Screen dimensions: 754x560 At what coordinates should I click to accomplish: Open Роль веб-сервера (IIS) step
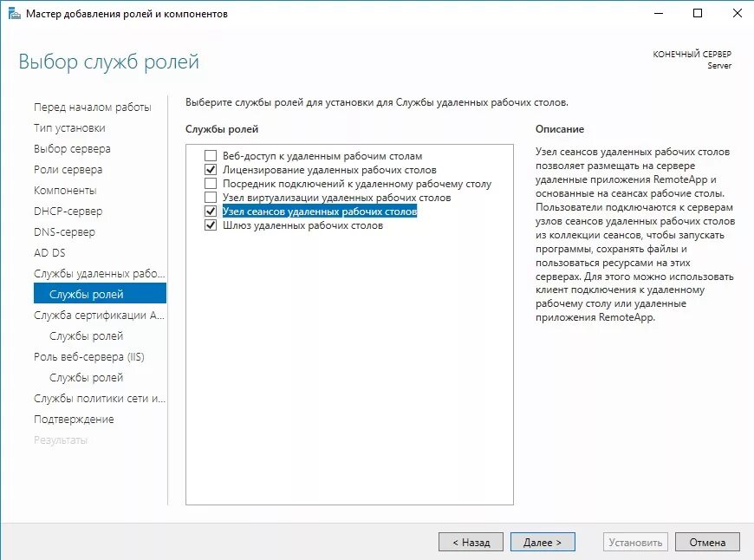tap(89, 356)
